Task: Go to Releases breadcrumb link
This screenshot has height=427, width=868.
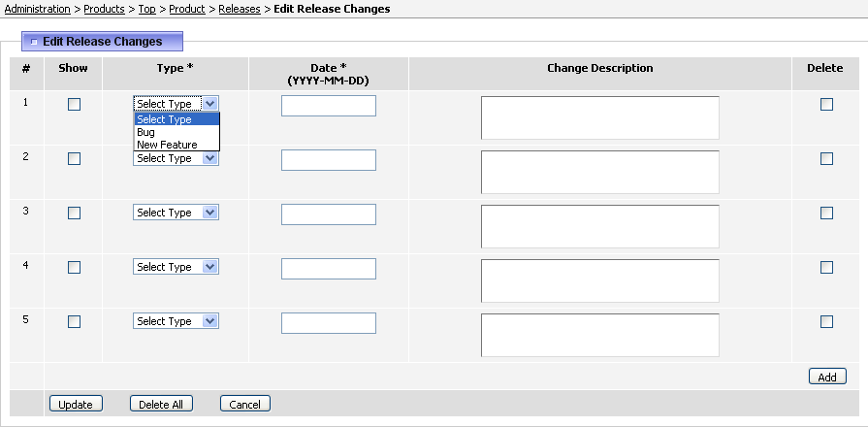Action: coord(240,9)
